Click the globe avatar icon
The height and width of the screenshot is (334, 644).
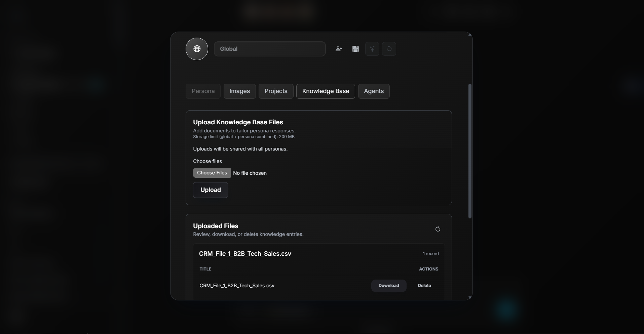197,49
